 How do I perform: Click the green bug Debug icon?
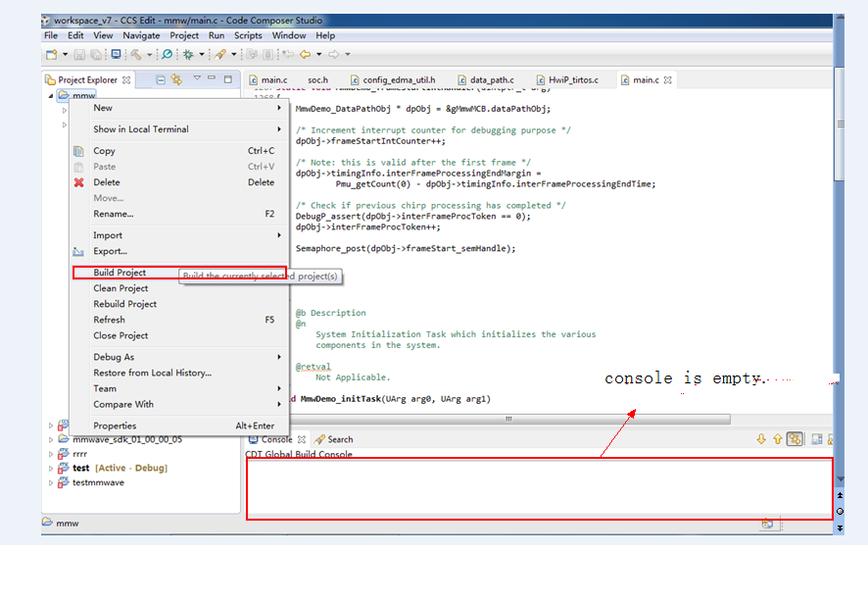coord(188,54)
